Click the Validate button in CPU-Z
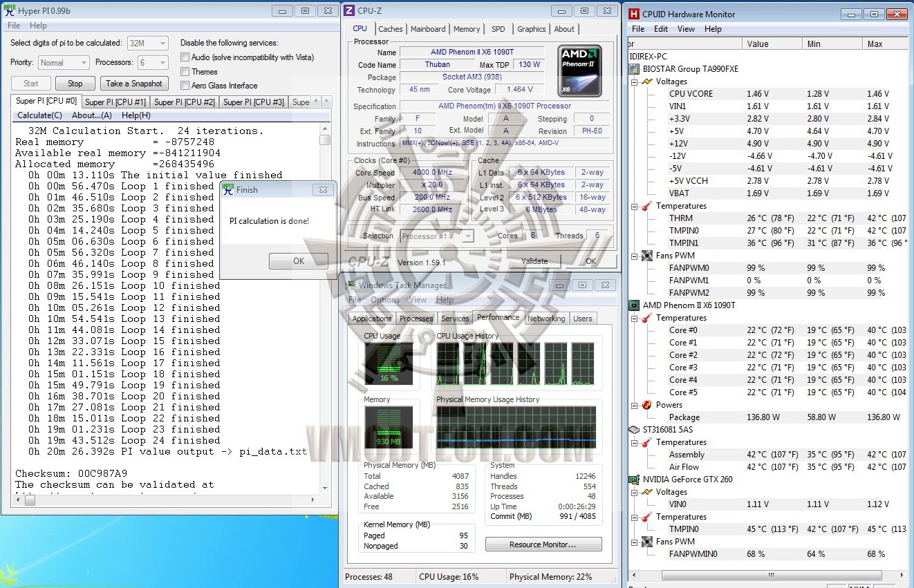The image size is (914, 588). [534, 261]
